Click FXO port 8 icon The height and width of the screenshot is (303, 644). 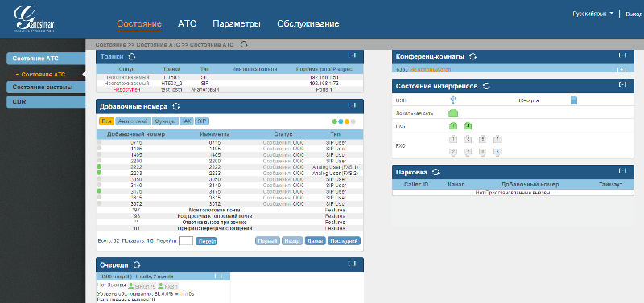click(x=497, y=152)
